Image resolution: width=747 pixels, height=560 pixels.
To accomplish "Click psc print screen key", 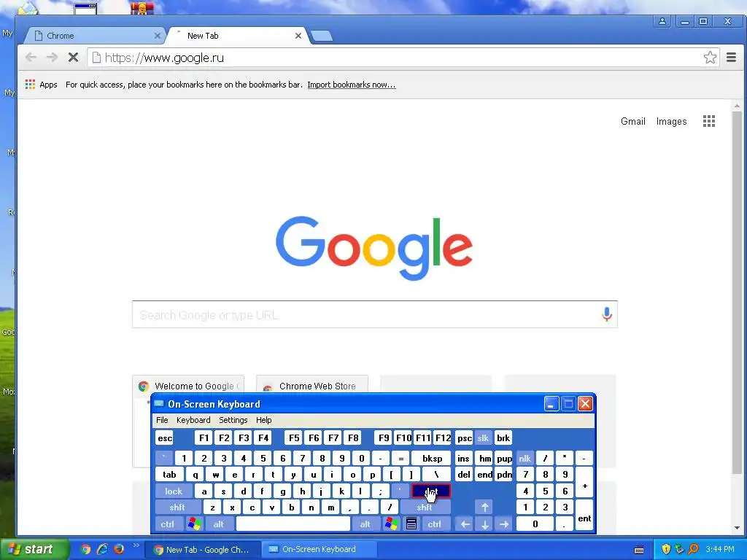I will (x=464, y=437).
